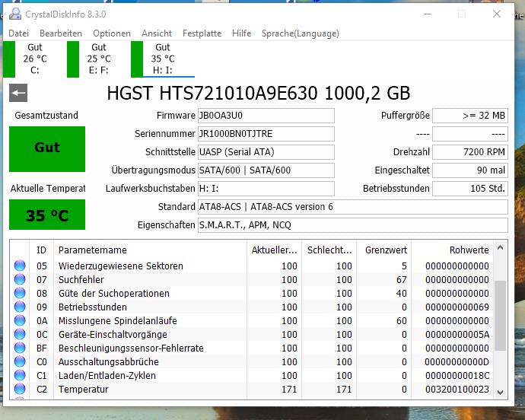Click raw value 000000000069
525x420 pixels.
click(457, 307)
